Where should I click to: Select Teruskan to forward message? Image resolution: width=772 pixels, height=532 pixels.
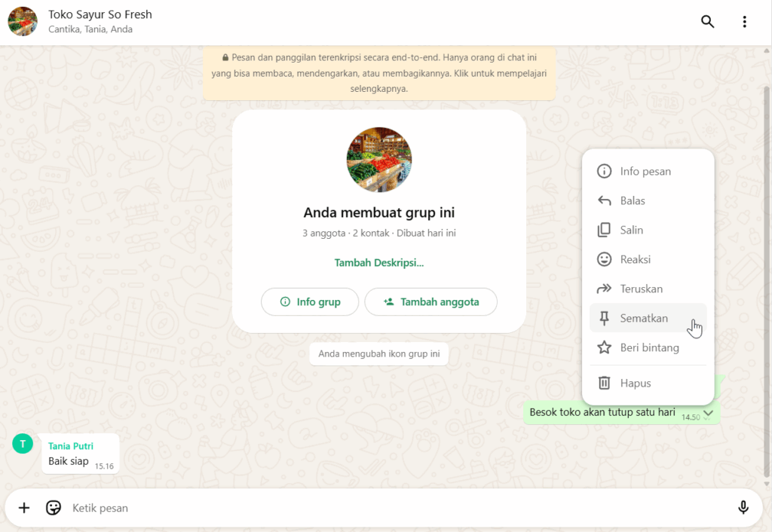coord(641,289)
